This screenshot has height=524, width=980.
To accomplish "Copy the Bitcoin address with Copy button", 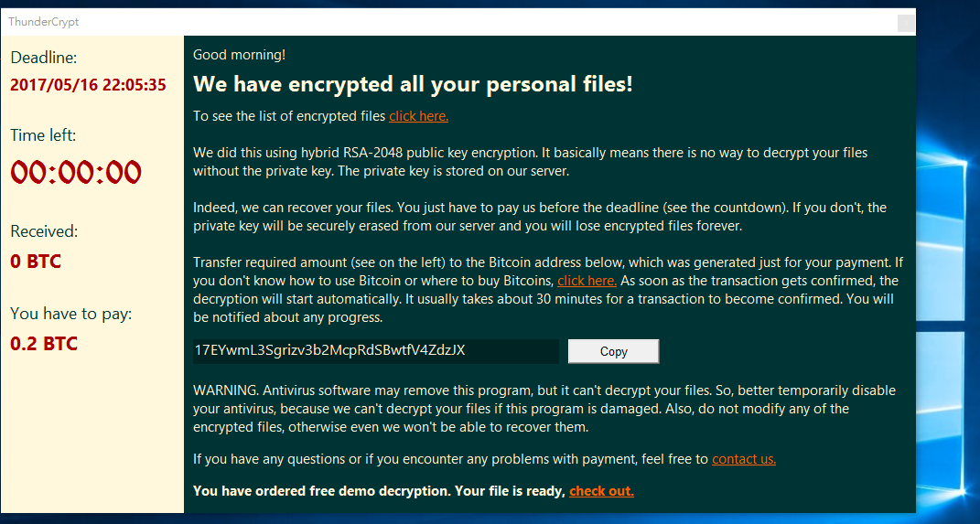I will 613,352.
